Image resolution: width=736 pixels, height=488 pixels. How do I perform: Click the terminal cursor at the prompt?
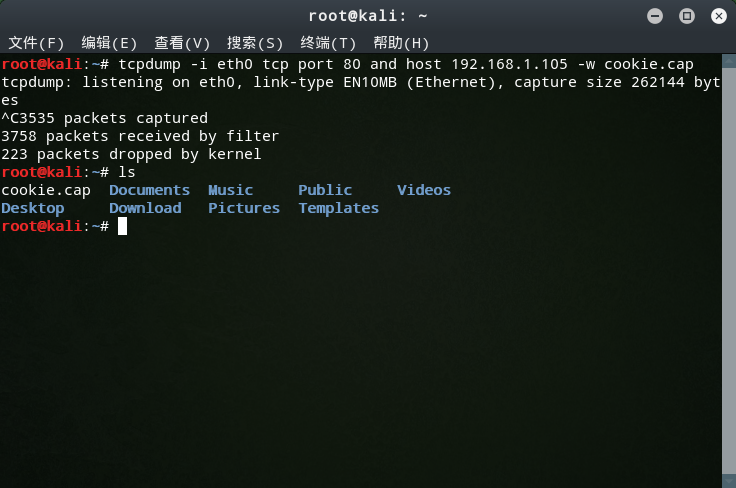pyautogui.click(x=123, y=226)
